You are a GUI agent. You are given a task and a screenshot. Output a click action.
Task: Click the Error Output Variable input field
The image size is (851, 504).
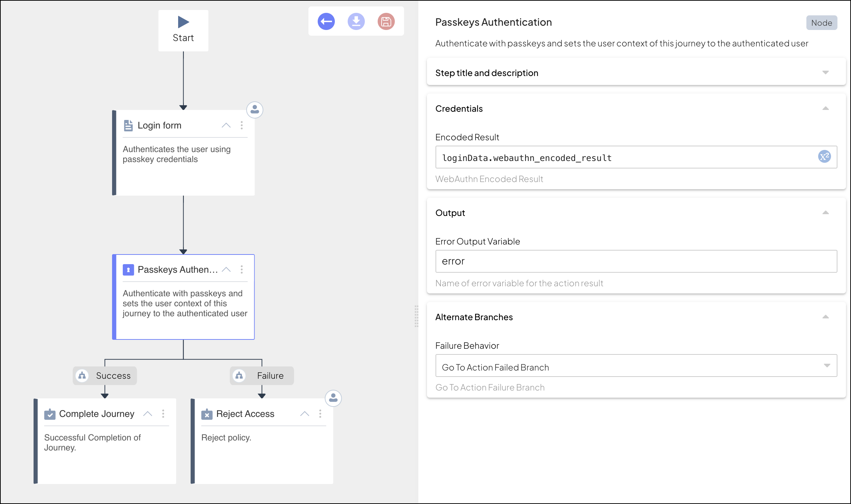pyautogui.click(x=636, y=261)
